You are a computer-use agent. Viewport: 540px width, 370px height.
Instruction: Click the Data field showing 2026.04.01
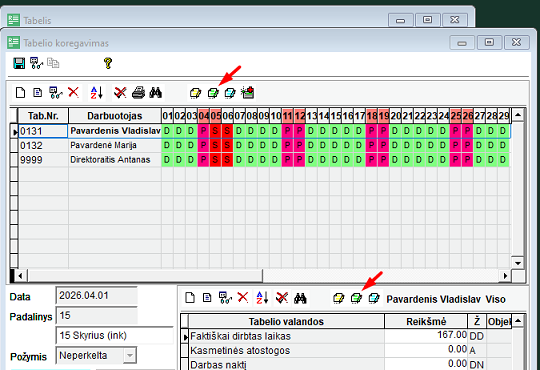[96, 296]
